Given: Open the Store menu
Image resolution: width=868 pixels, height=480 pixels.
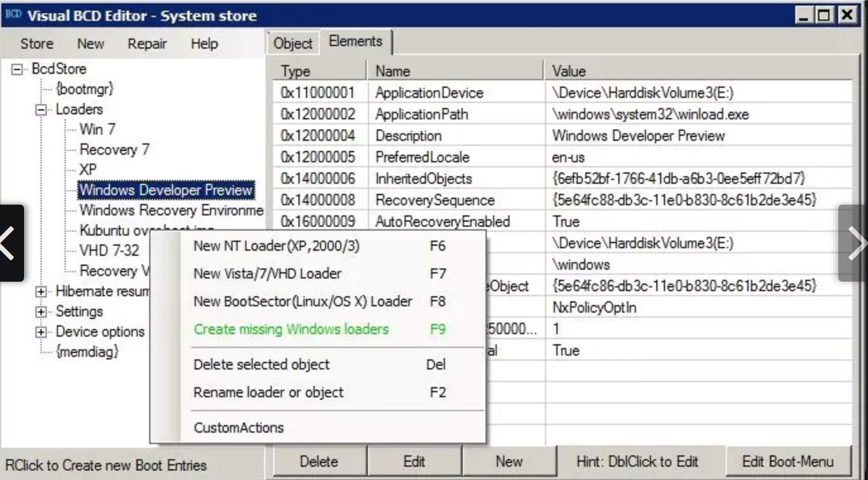Looking at the screenshot, I should [37, 44].
